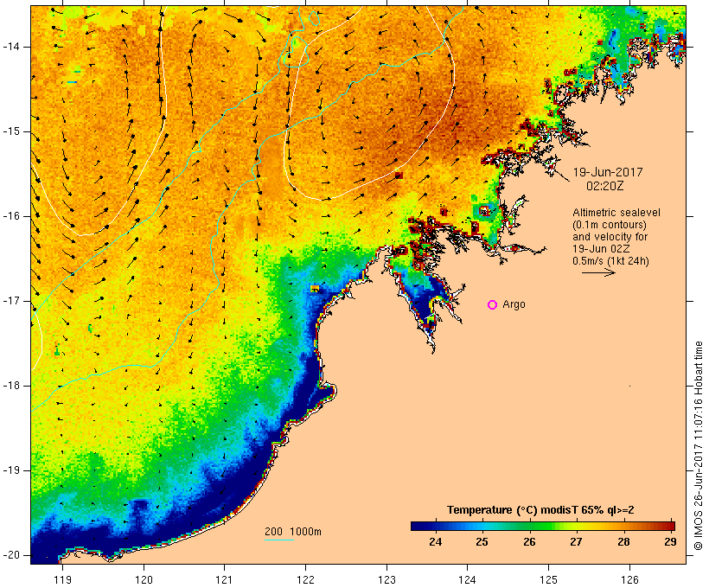Viewport: 709px width, 588px height.
Task: Click the time text '02:20Z'
Action: (605, 186)
